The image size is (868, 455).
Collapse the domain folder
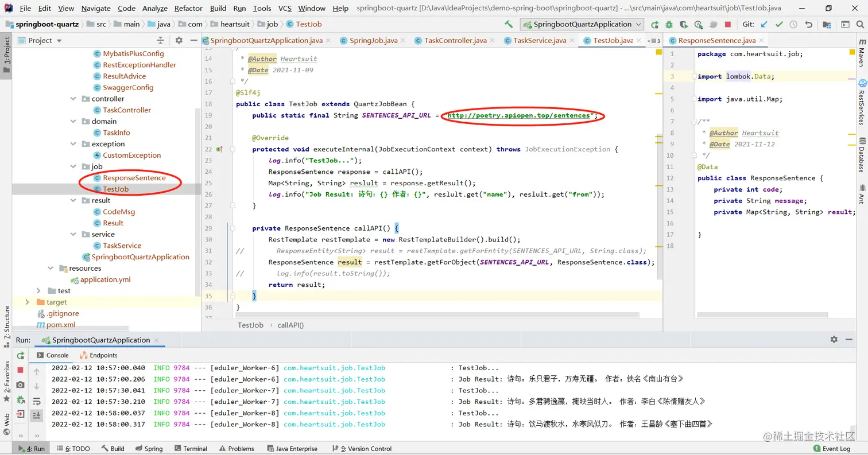coord(73,121)
